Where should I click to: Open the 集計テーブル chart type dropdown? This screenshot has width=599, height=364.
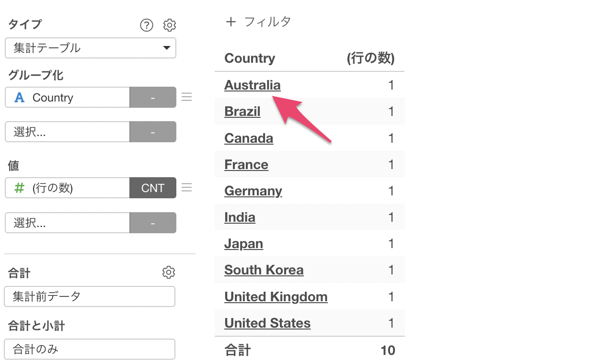91,48
